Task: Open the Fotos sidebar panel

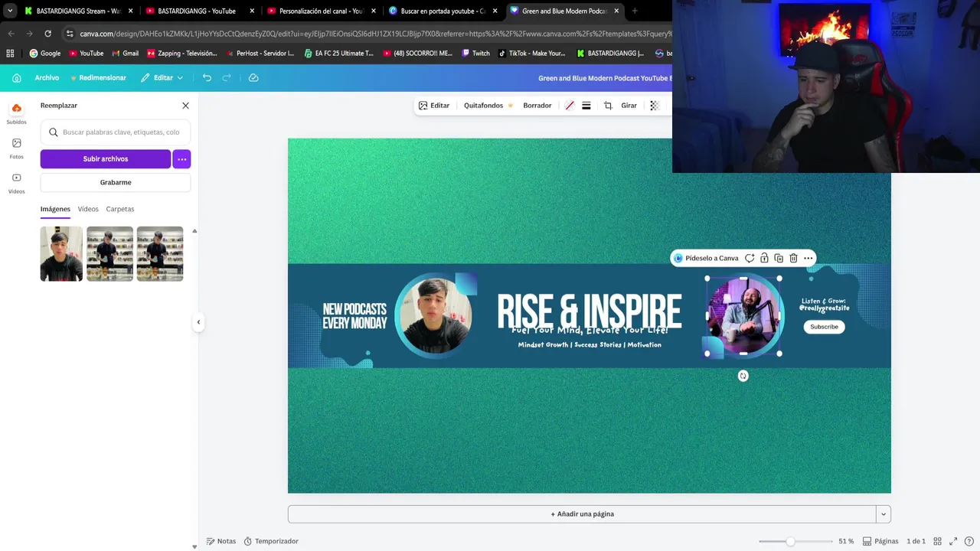Action: tap(16, 148)
